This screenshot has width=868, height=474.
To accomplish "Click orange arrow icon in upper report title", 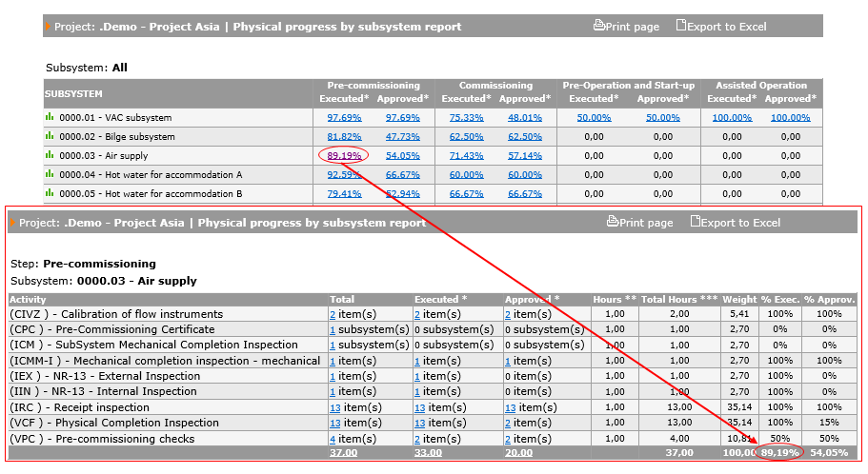I will [x=48, y=26].
